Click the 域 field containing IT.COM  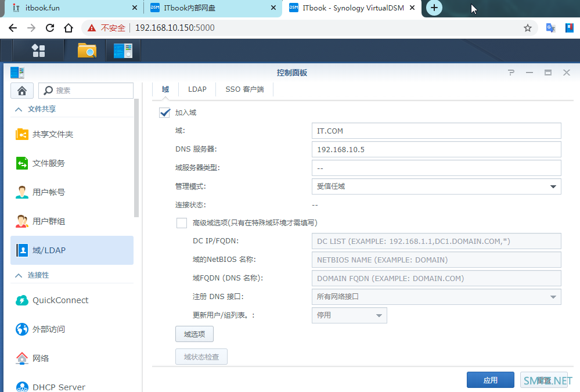pyautogui.click(x=436, y=131)
